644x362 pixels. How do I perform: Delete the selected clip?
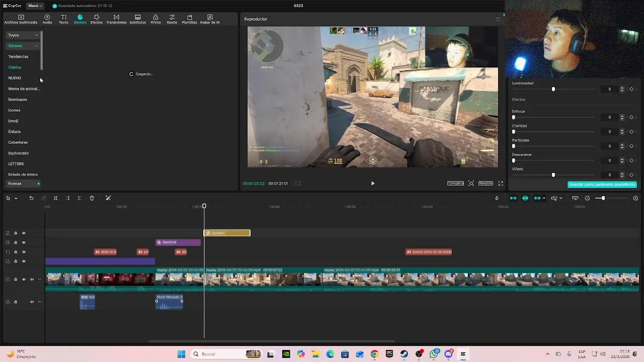[92, 198]
